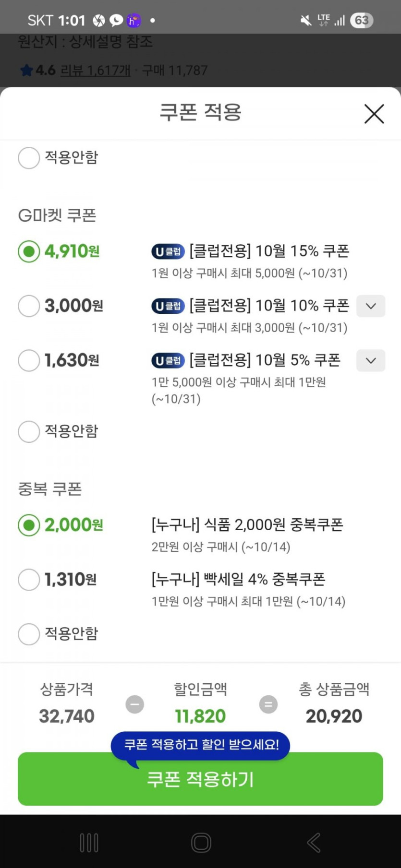The height and width of the screenshot is (868, 401).
Task: Tap the Android home navigation icon
Action: [201, 843]
